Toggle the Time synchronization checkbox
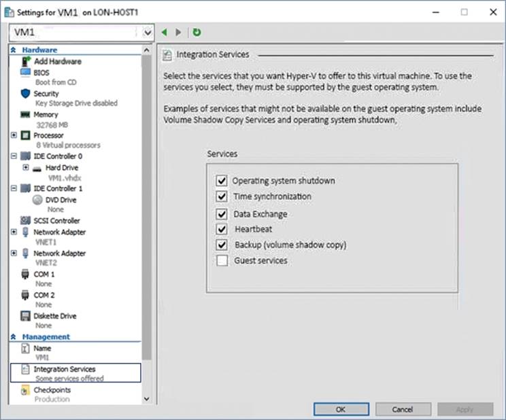 221,196
